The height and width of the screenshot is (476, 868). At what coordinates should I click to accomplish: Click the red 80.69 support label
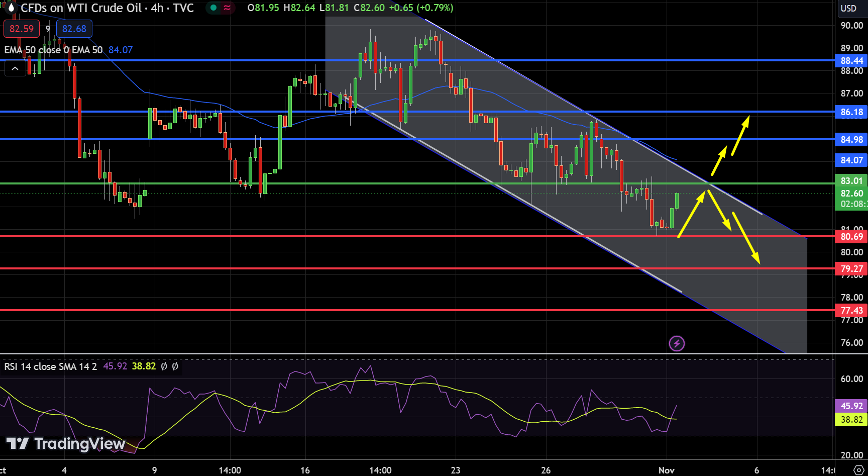[x=851, y=237]
